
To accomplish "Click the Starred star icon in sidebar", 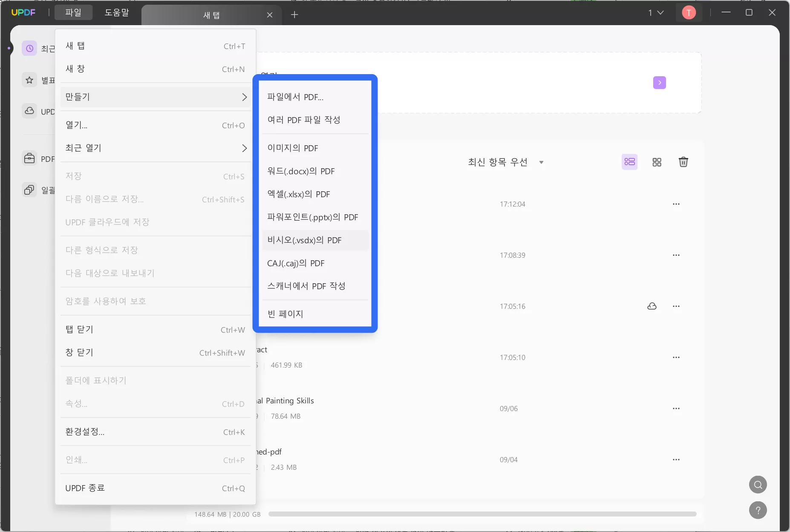I will [x=29, y=80].
